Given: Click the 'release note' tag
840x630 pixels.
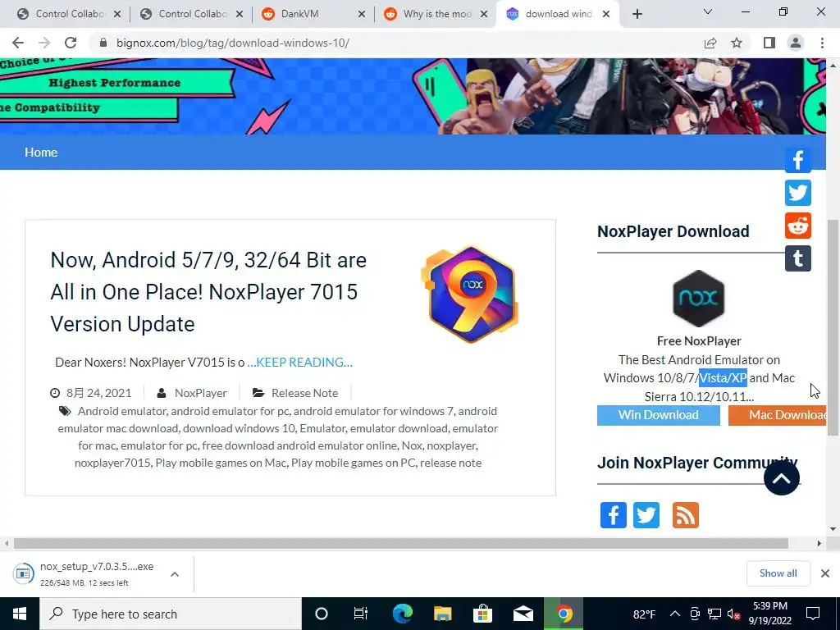Looking at the screenshot, I should click(x=450, y=463).
